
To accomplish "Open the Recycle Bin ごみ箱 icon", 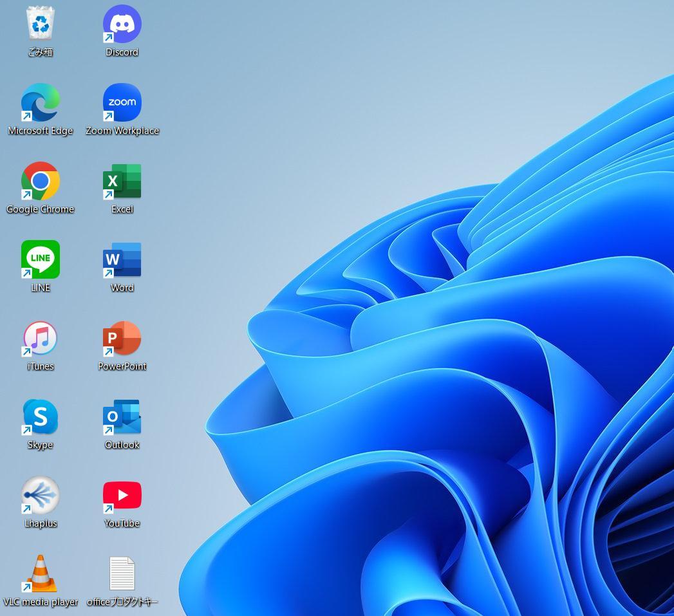I will coord(41,23).
